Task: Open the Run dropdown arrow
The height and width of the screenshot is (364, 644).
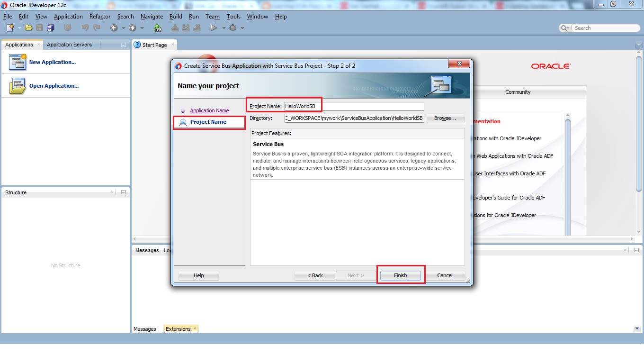Action: pos(224,28)
